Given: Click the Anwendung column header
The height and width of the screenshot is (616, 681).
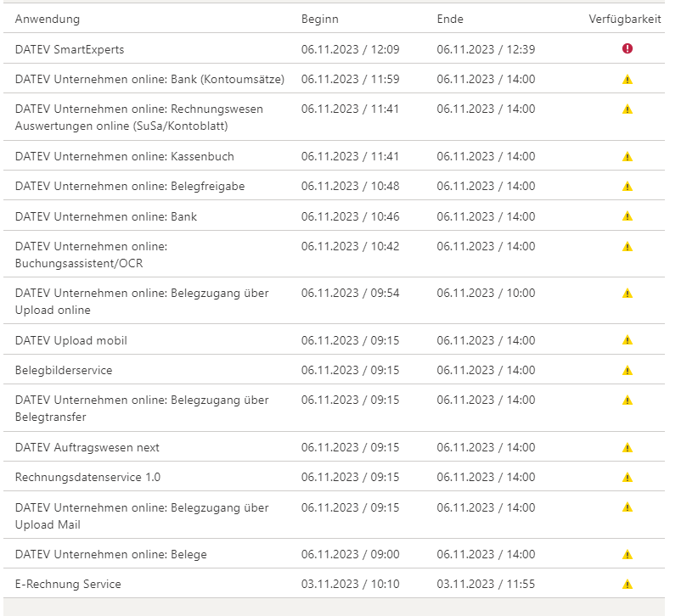Looking at the screenshot, I should pos(48,20).
